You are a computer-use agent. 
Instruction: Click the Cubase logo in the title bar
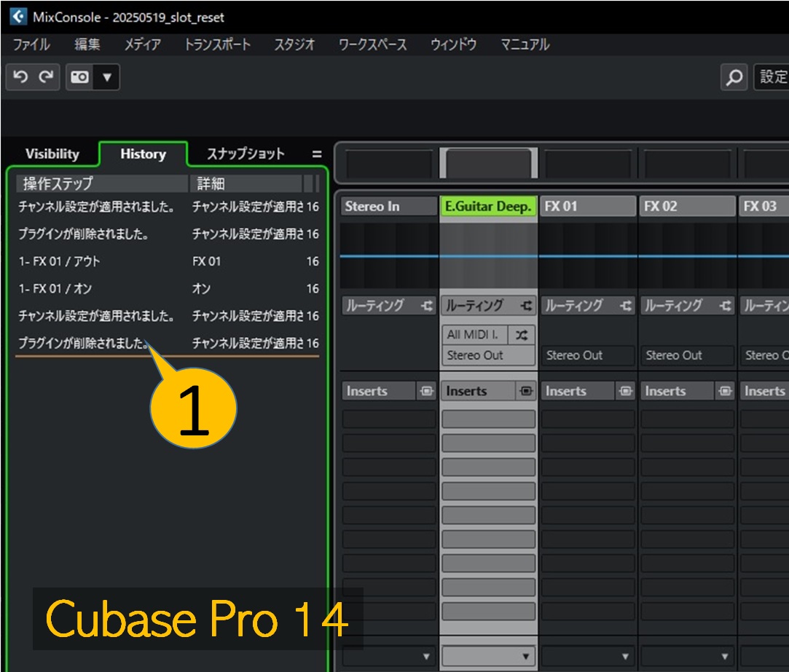click(x=18, y=17)
